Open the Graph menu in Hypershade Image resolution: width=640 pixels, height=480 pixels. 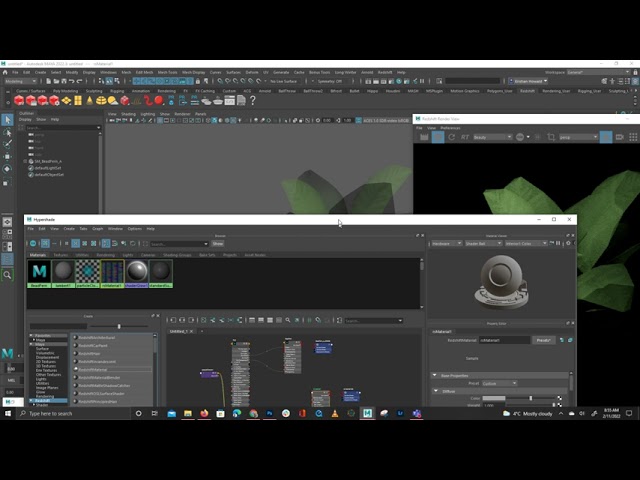pos(98,229)
